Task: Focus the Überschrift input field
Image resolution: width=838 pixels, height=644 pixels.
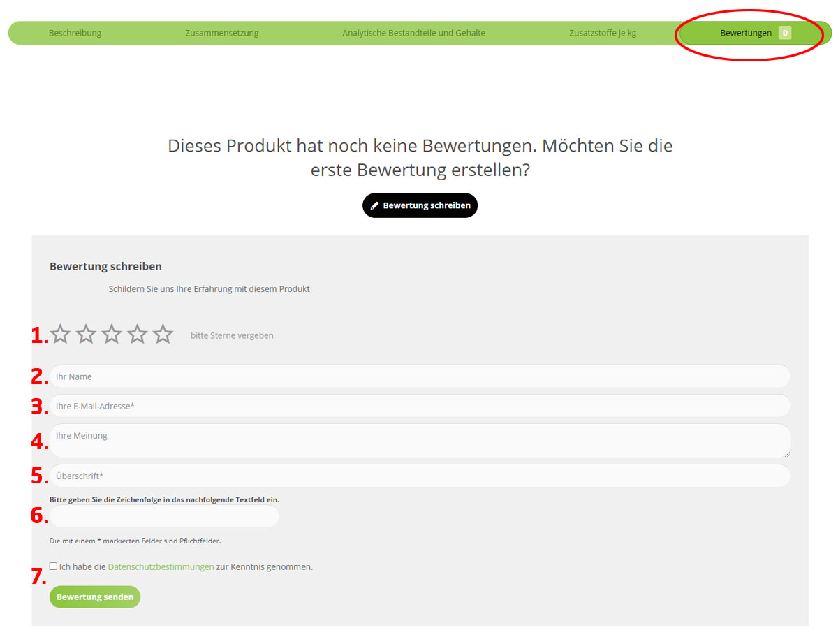Action: click(420, 476)
